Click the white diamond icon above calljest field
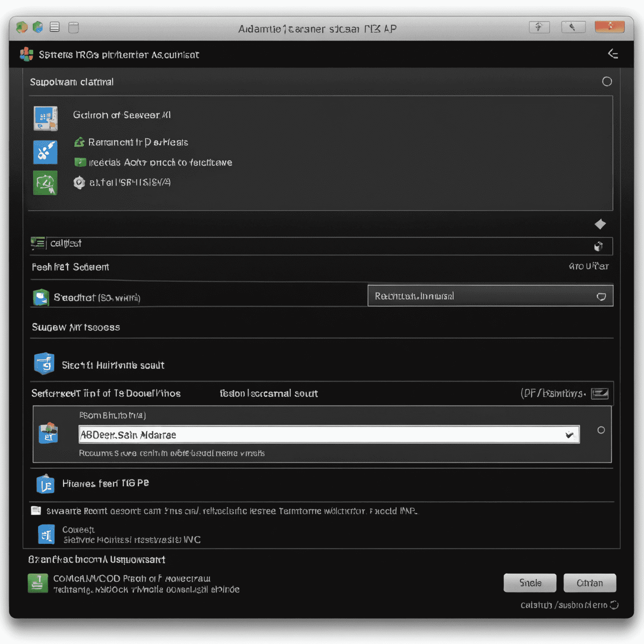Image resolution: width=644 pixels, height=644 pixels. [x=600, y=224]
